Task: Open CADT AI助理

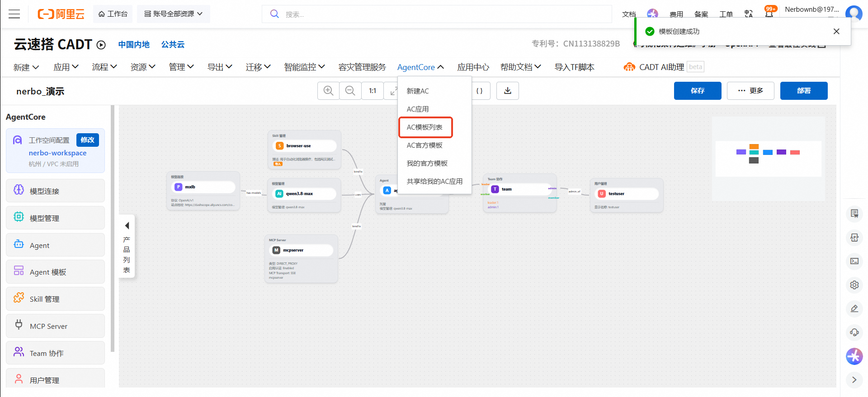Action: pyautogui.click(x=654, y=67)
